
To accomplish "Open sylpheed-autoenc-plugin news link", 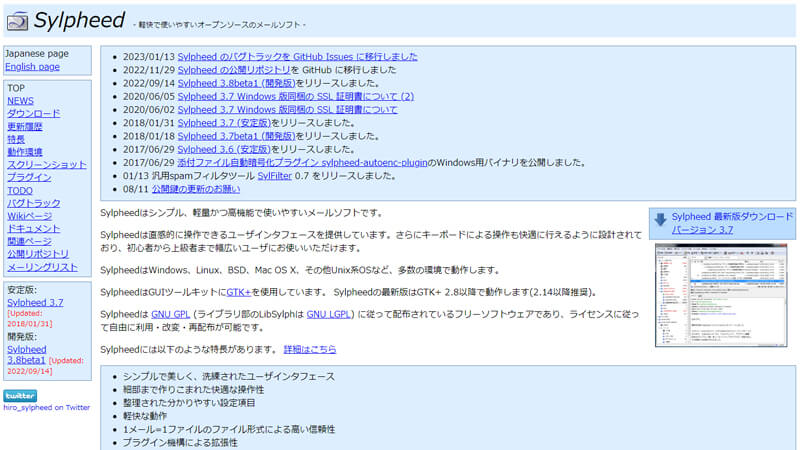I will click(x=303, y=163).
